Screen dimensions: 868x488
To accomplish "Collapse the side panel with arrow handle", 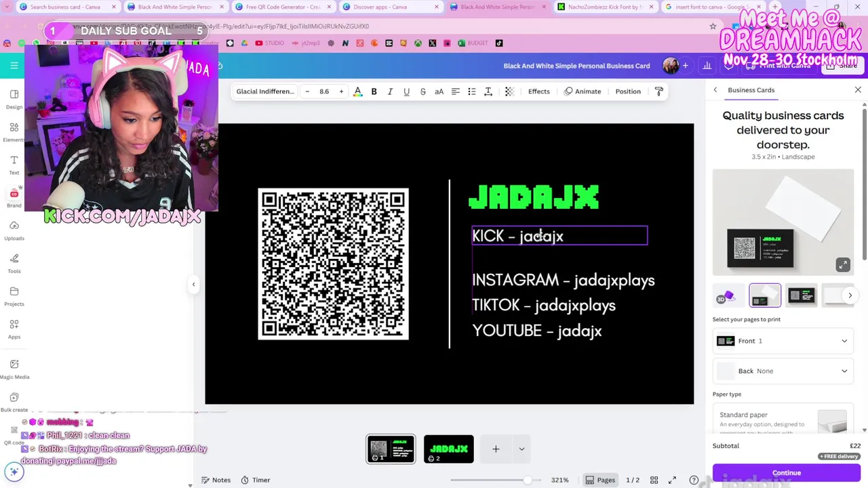I will (x=193, y=285).
